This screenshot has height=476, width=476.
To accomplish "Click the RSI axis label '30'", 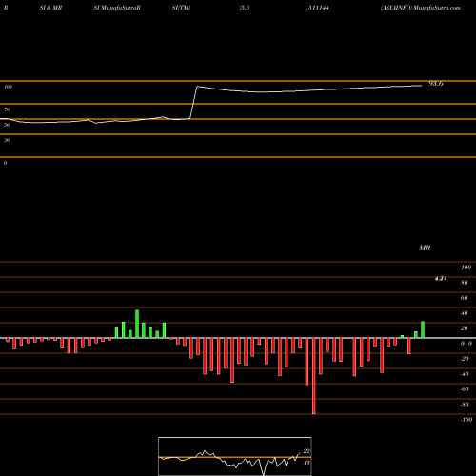I will click(7, 140).
